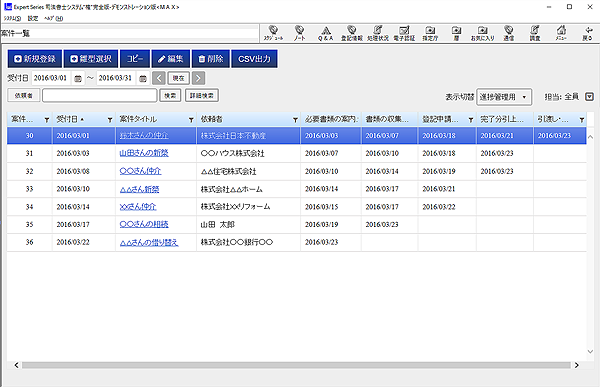Open the 指定庁 toolbar icon
The image size is (600, 387).
tap(430, 33)
